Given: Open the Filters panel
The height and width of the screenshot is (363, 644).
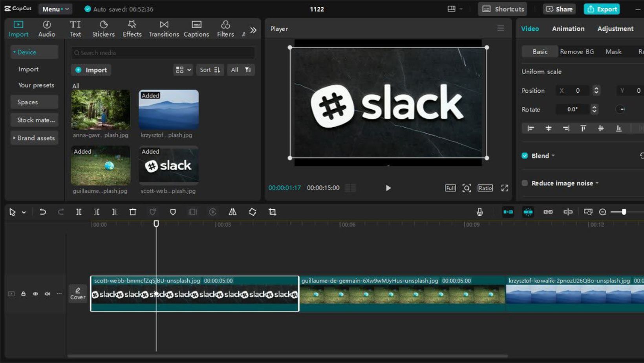Looking at the screenshot, I should coord(225,29).
